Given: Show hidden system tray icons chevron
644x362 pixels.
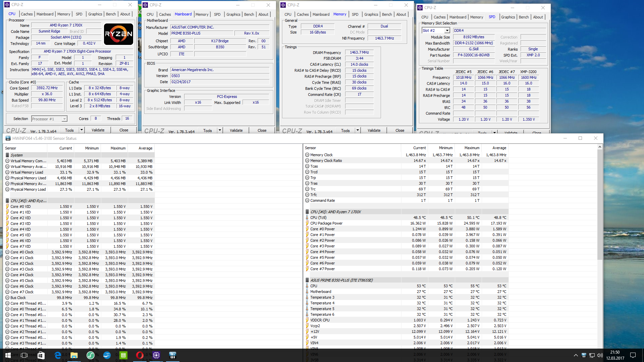Looking at the screenshot, I should 576,355.
